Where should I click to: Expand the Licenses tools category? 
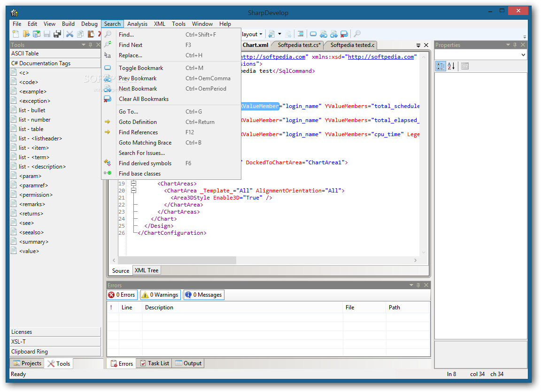click(55, 332)
